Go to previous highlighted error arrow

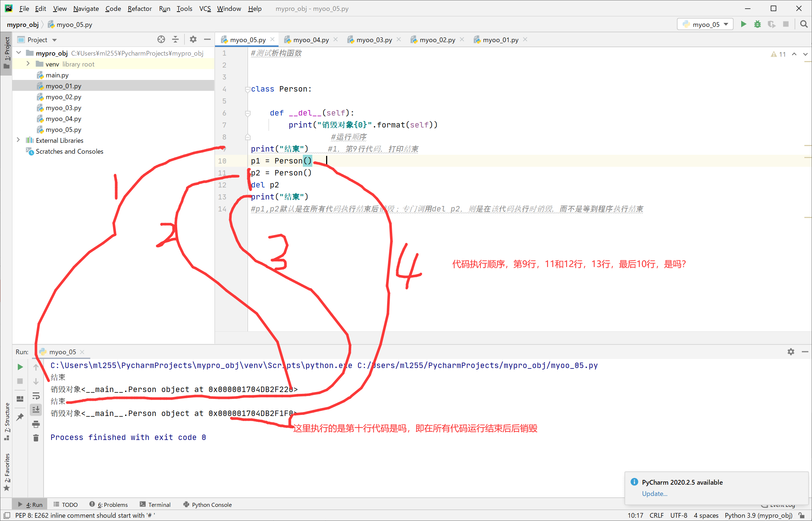click(x=794, y=54)
